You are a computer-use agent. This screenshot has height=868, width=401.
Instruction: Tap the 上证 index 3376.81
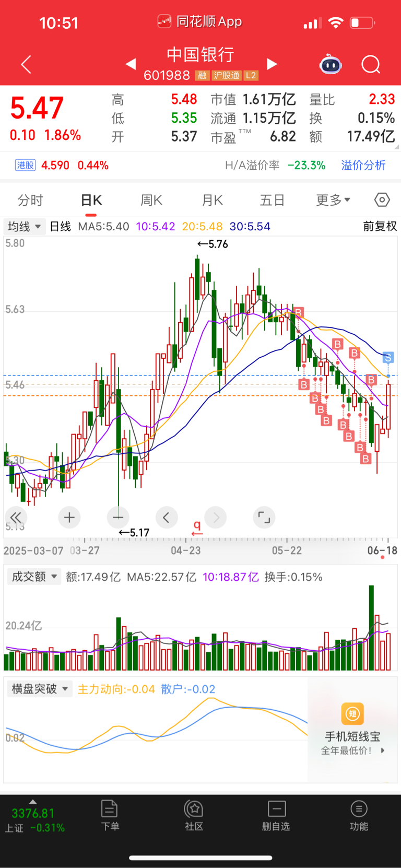pyautogui.click(x=33, y=814)
